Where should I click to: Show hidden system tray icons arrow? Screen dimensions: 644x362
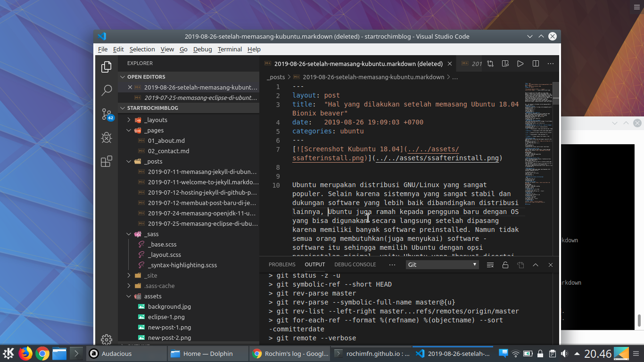click(x=576, y=354)
